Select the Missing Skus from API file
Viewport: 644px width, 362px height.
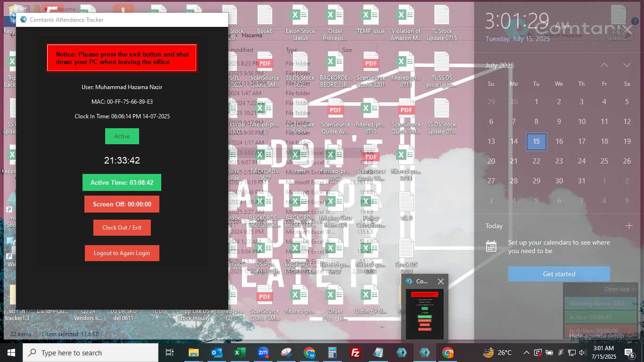pyautogui.click(x=335, y=210)
